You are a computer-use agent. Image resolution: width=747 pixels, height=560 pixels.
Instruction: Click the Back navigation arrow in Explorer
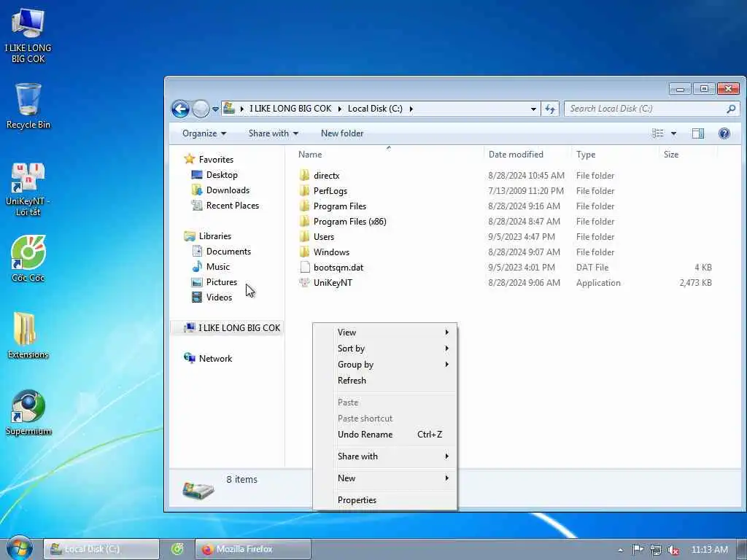point(181,109)
